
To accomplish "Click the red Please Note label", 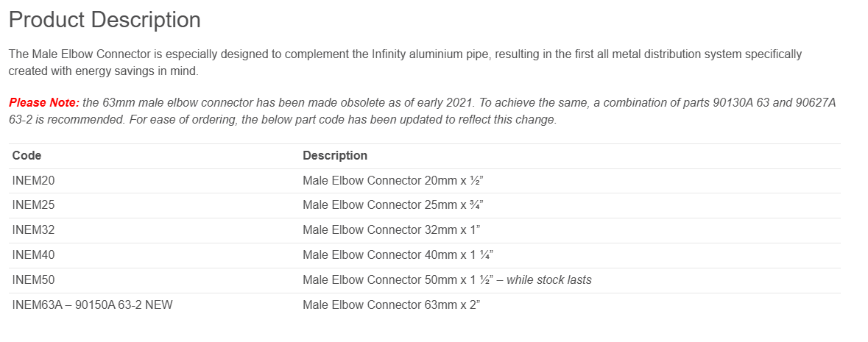I will pyautogui.click(x=43, y=103).
